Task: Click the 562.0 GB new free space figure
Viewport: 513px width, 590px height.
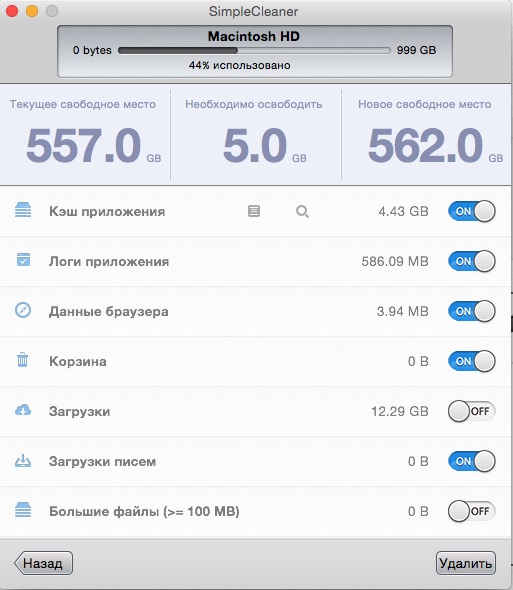Action: (435, 146)
